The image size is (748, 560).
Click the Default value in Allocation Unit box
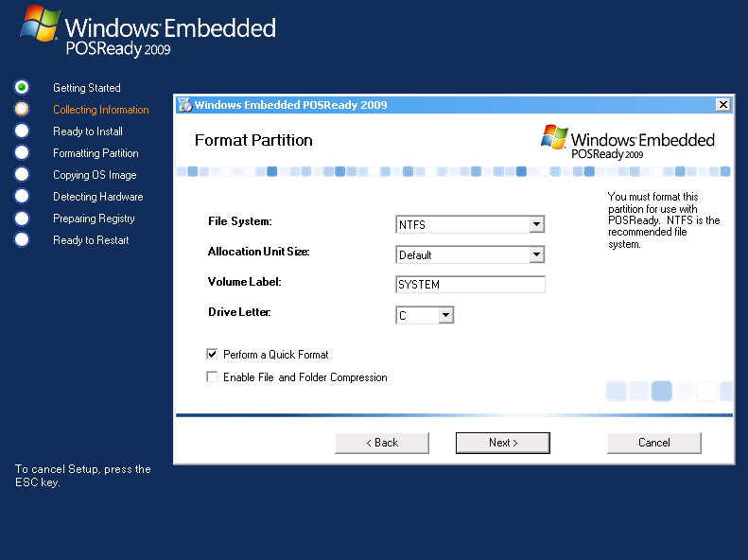[x=415, y=255]
